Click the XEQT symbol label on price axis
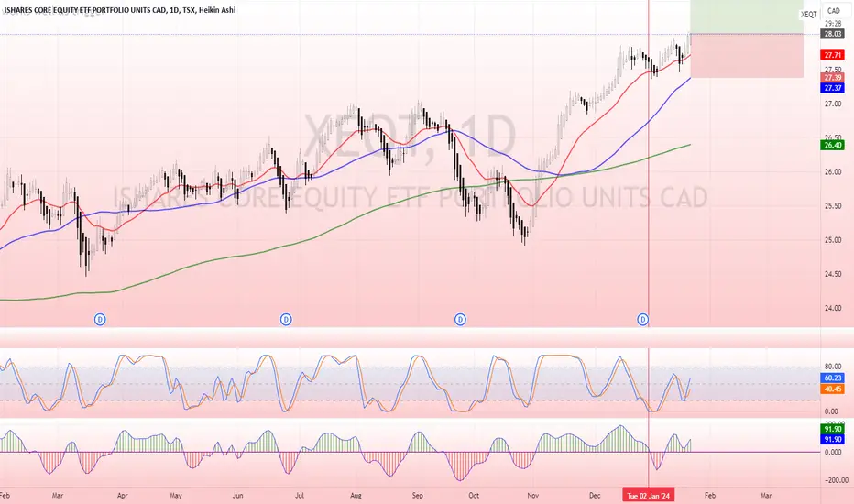854x504 pixels. click(809, 15)
